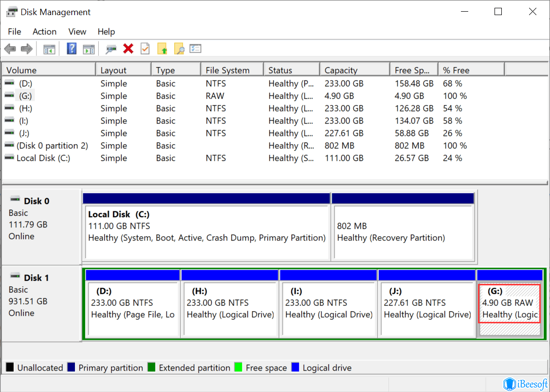
Task: Sort by the Layout column header
Action: pyautogui.click(x=124, y=70)
